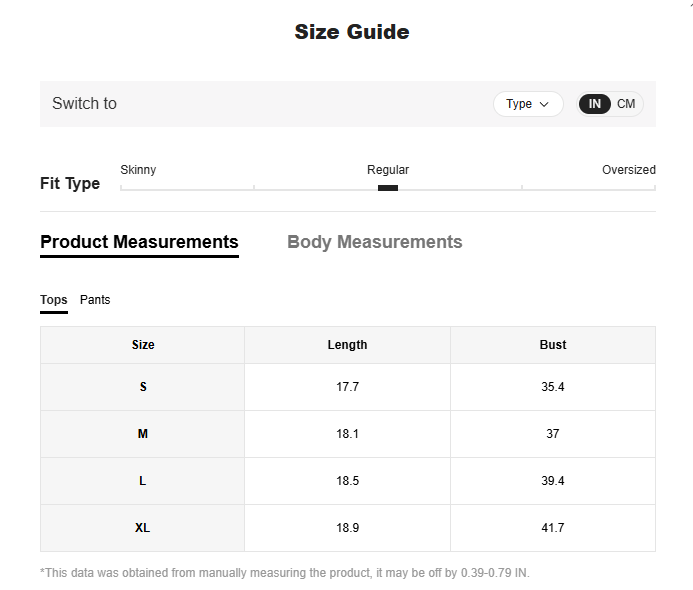The image size is (693, 590).
Task: Click the Bust column header
Action: click(x=553, y=345)
